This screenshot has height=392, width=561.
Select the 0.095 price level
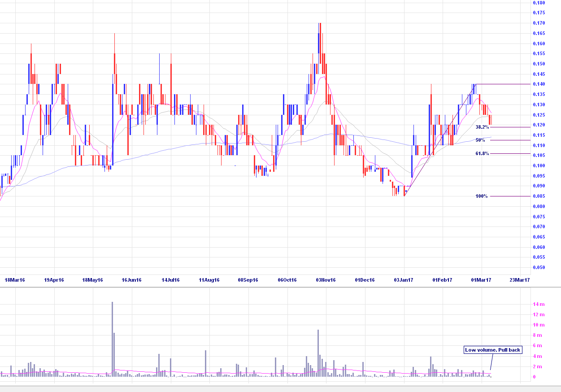[x=539, y=176]
